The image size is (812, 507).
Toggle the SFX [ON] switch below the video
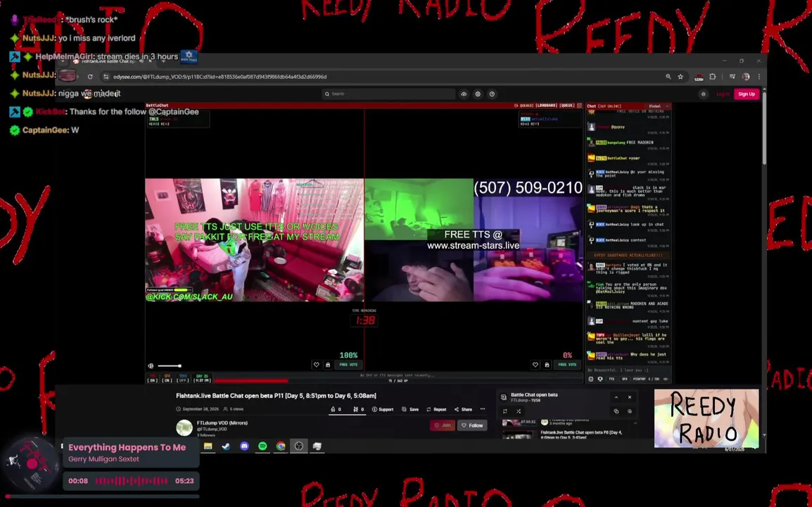pos(167,378)
